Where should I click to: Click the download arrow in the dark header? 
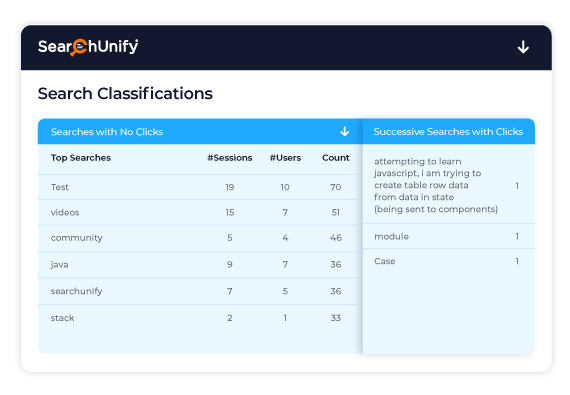point(523,47)
